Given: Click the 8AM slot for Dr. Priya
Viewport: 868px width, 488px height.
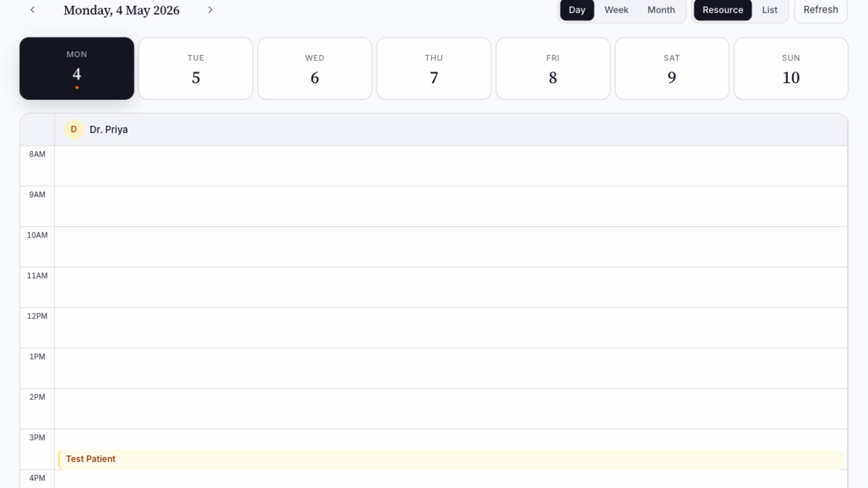Looking at the screenshot, I should (451, 166).
